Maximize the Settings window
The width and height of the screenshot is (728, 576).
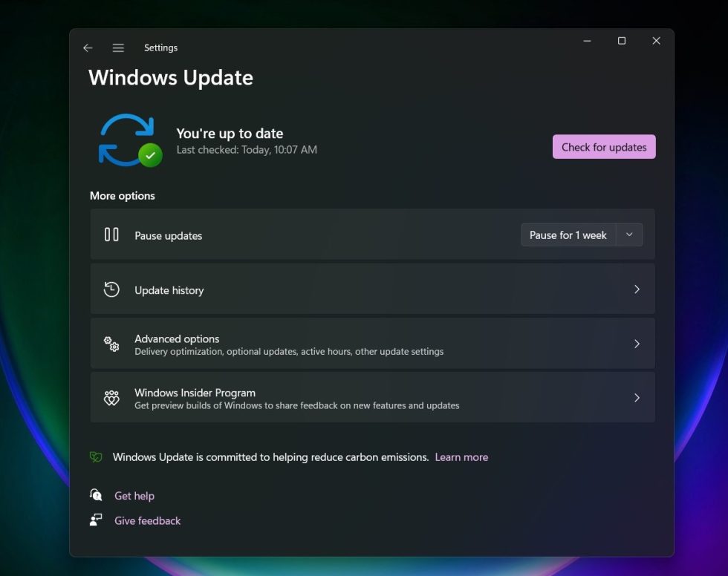pyautogui.click(x=622, y=41)
